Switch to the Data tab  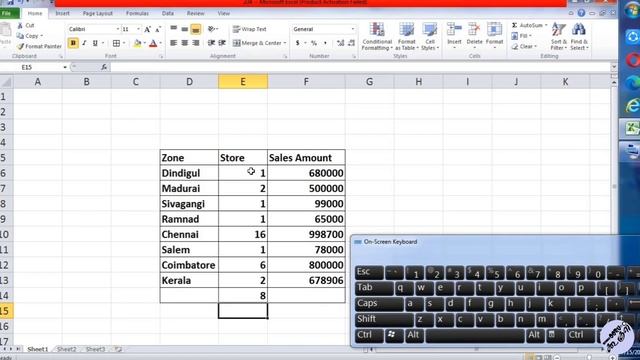(168, 13)
